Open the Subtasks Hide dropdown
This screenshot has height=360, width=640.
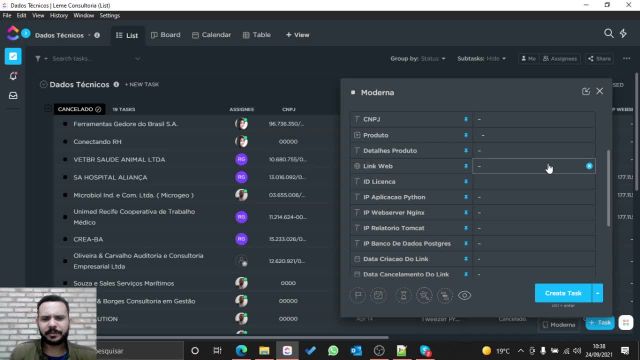(481, 59)
